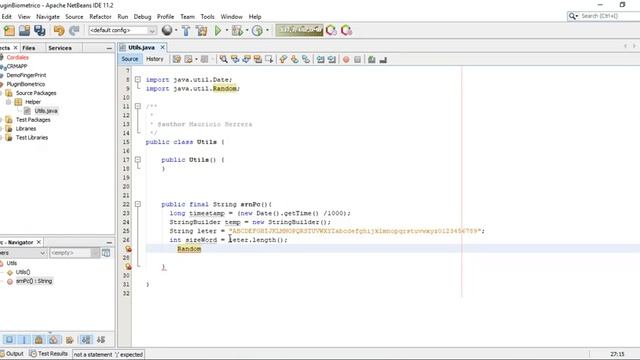Select the Cordiales project node

pos(18,58)
